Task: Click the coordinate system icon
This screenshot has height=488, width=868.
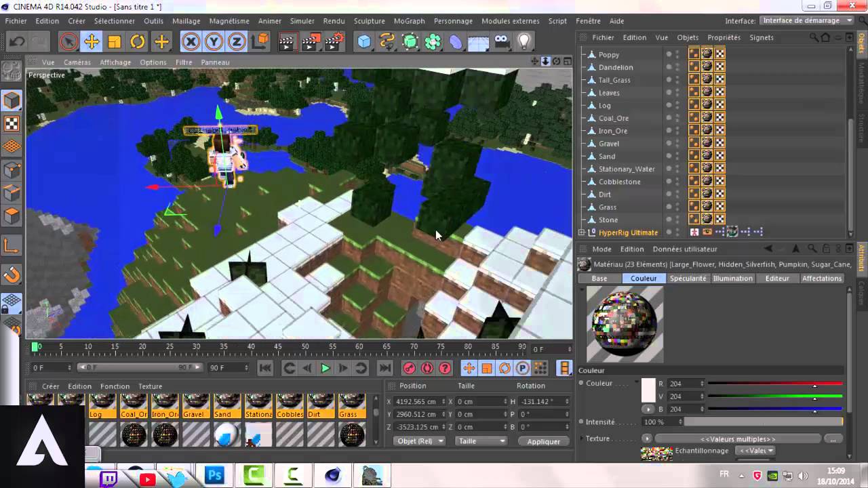Action: tap(260, 42)
